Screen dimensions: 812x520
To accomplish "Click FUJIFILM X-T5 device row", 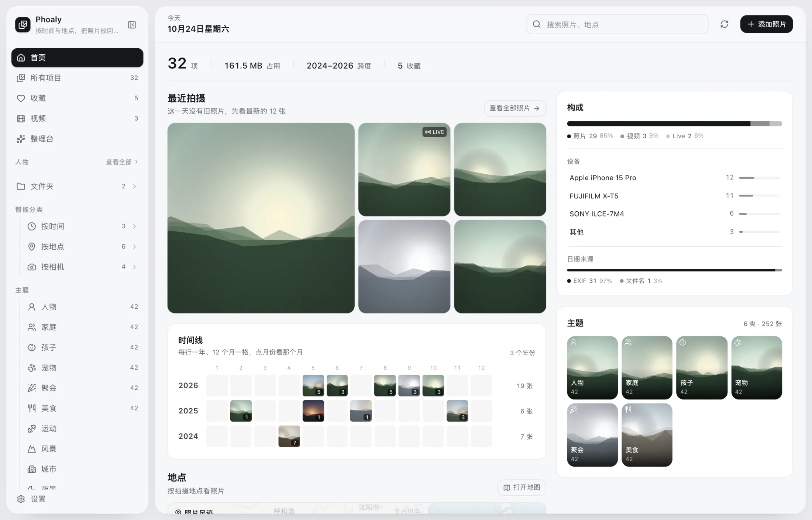I will pos(674,196).
